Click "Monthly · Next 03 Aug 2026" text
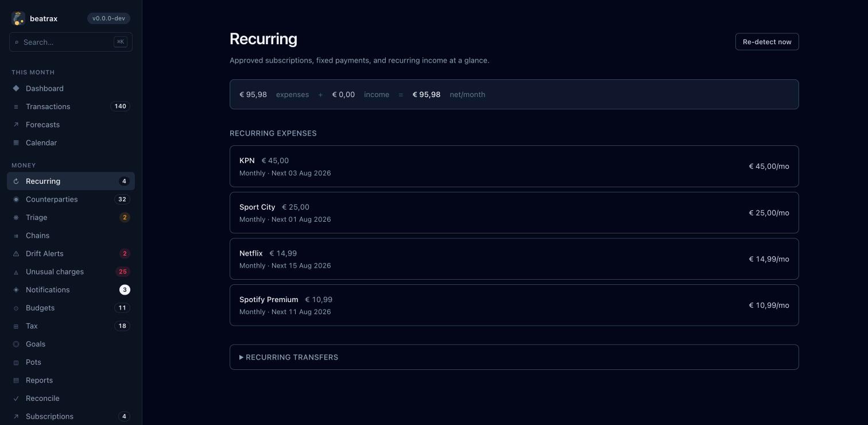Image resolution: width=868 pixels, height=425 pixels. 285,173
